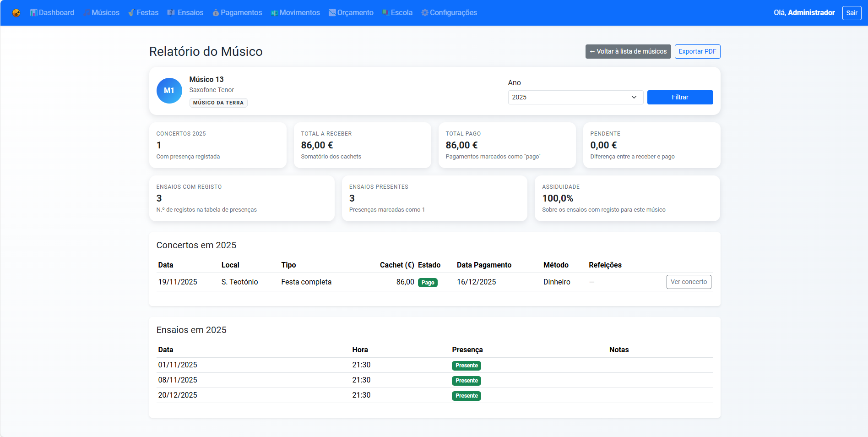Viewport: 868px width, 437px height.
Task: Click the Configurações gear icon
Action: [425, 13]
